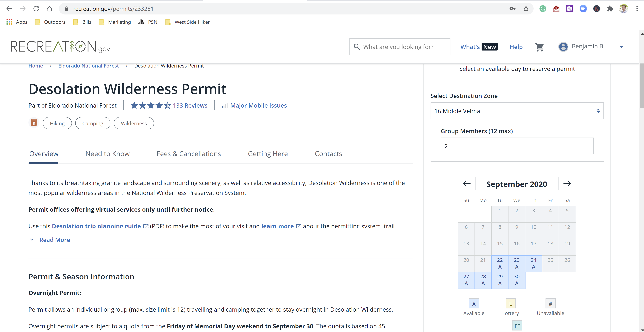Expand the Benjamin B. account dropdown arrow
Image resolution: width=644 pixels, height=332 pixels.
coord(621,47)
